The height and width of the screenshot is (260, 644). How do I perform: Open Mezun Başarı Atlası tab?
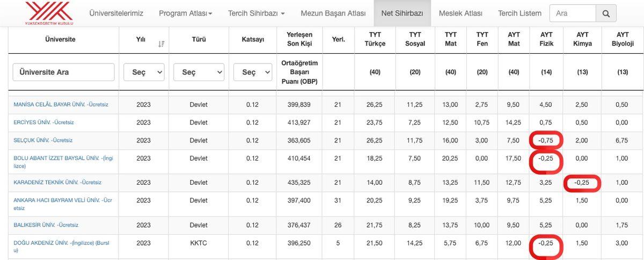[x=333, y=13]
